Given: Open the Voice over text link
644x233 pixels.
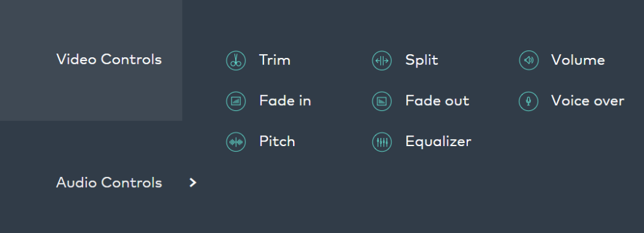Looking at the screenshot, I should [588, 101].
